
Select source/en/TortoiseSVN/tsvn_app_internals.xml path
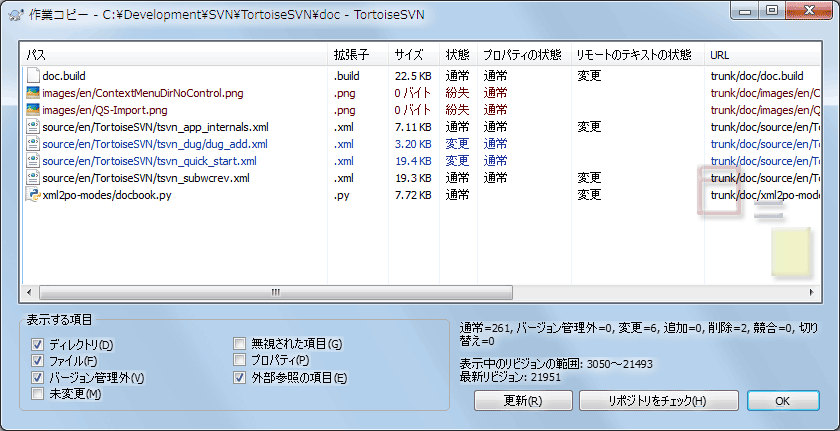click(155, 127)
